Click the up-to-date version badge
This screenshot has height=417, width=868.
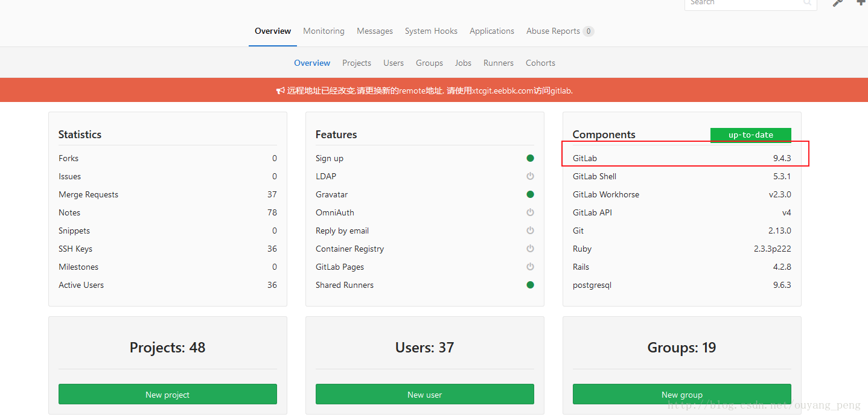pos(751,135)
